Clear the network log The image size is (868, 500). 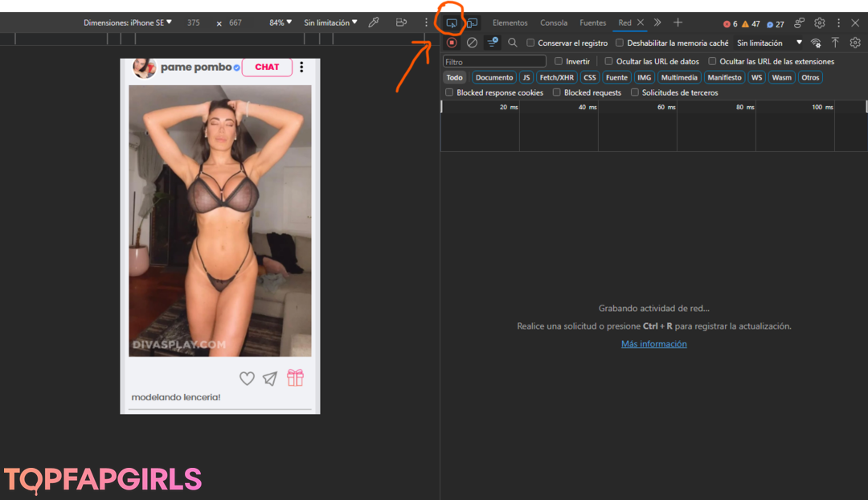(x=472, y=43)
